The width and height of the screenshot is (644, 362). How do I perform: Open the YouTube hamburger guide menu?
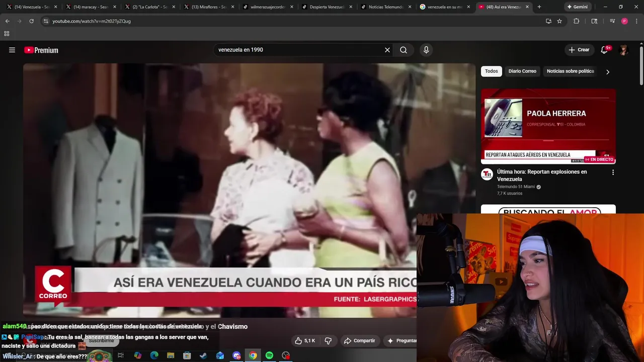(12, 50)
